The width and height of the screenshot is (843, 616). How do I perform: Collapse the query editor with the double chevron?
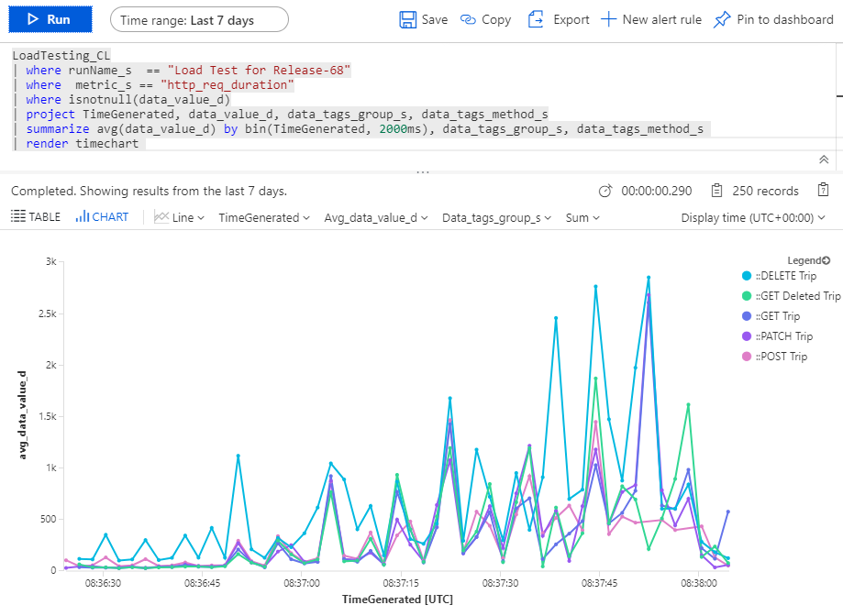tap(824, 159)
